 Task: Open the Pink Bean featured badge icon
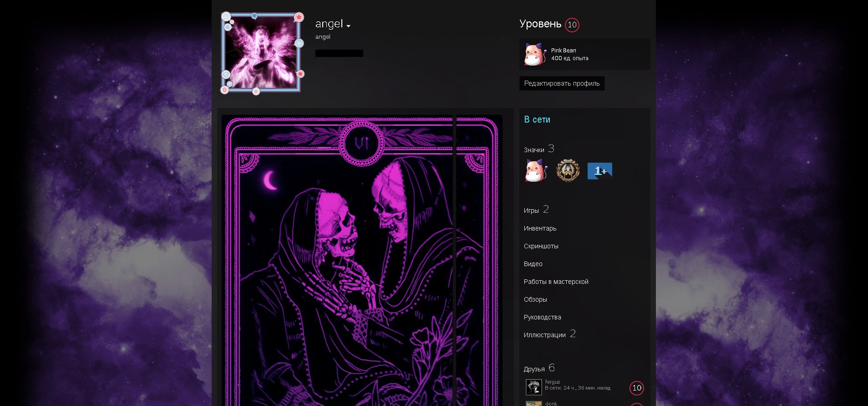(534, 54)
